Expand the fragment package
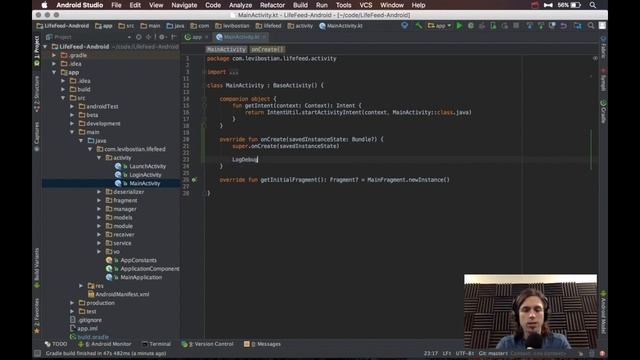 tap(99, 200)
